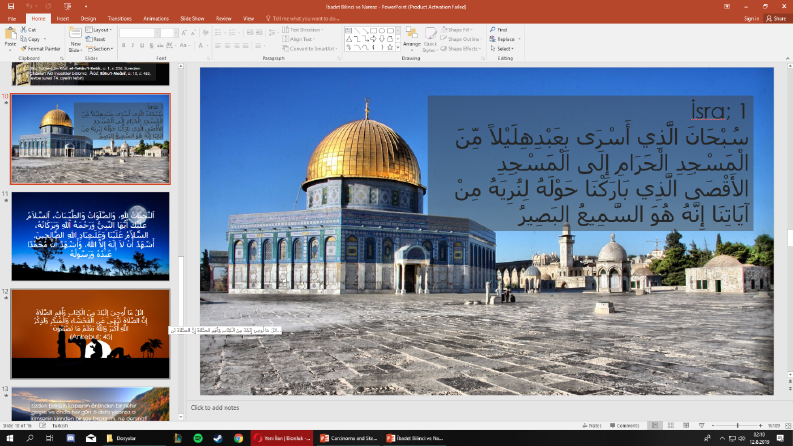Switch to the Insert tab
The height and width of the screenshot is (446, 793).
[63, 19]
